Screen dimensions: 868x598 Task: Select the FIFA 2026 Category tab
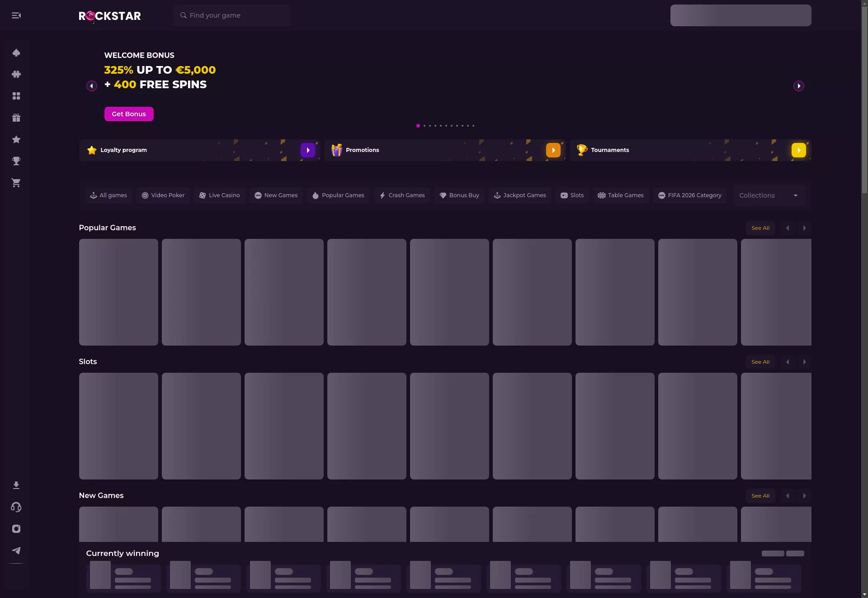tap(690, 195)
